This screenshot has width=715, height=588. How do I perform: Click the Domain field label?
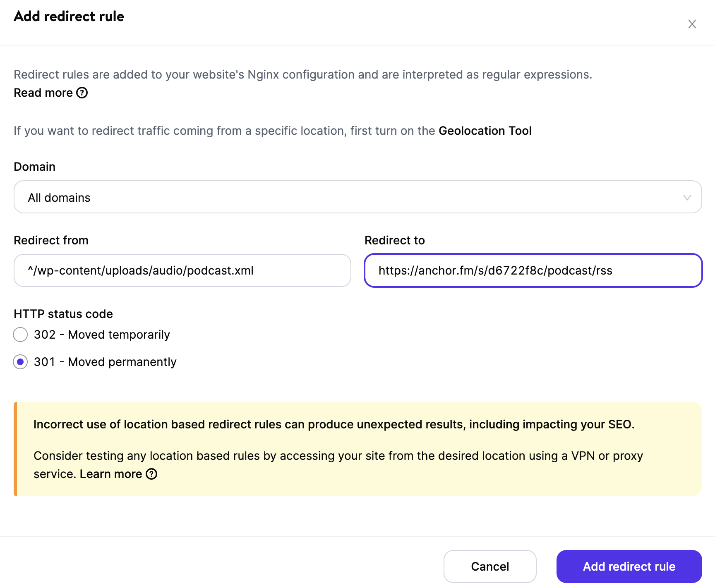pos(35,167)
